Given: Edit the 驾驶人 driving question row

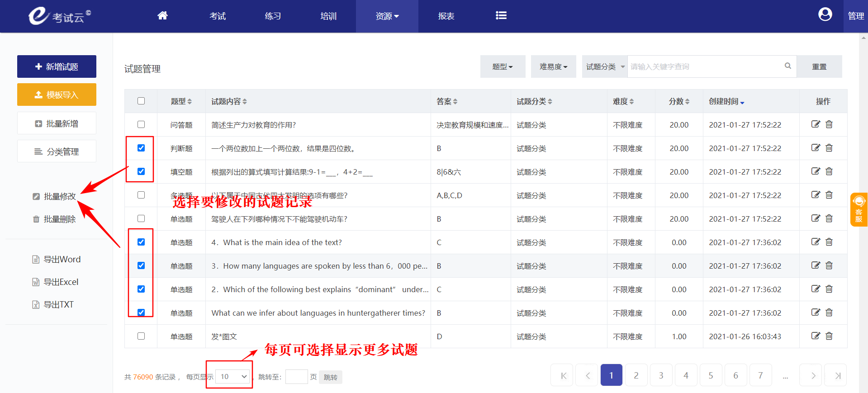Looking at the screenshot, I should point(816,218).
